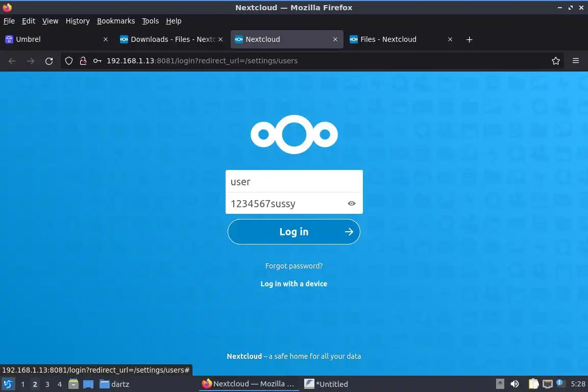This screenshot has width=588, height=392.
Task: Close the Nextcloud login tab
Action: tap(335, 39)
